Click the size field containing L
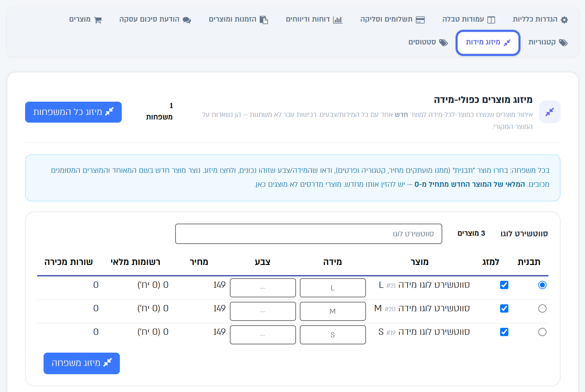Image resolution: width=585 pixels, height=392 pixels. pos(333,288)
